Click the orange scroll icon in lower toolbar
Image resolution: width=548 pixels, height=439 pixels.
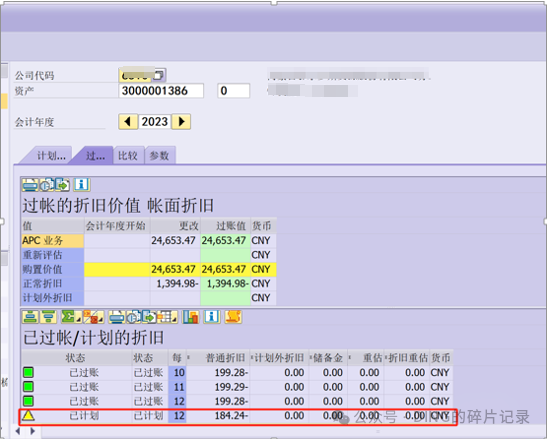233,317
